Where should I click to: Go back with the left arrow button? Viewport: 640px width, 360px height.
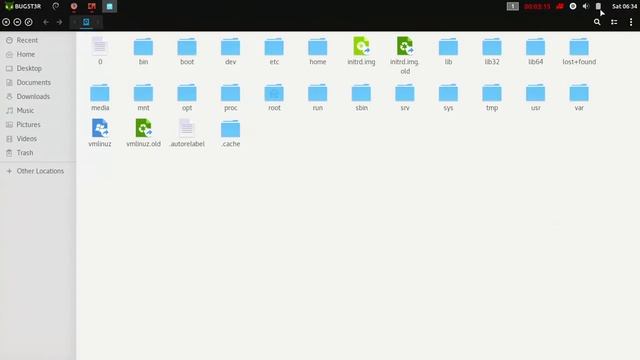(x=46, y=22)
